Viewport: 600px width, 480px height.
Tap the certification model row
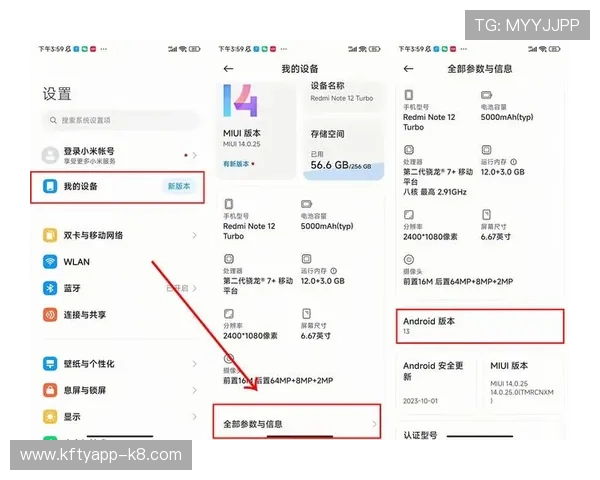click(x=480, y=435)
